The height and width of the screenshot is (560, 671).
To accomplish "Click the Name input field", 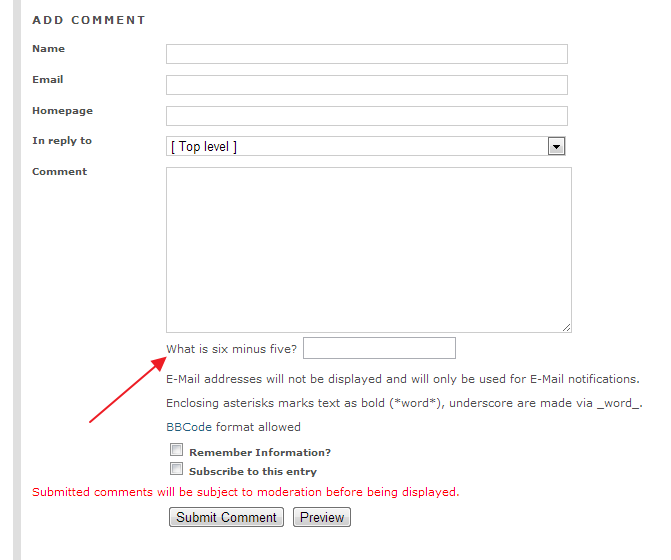I will click(366, 54).
